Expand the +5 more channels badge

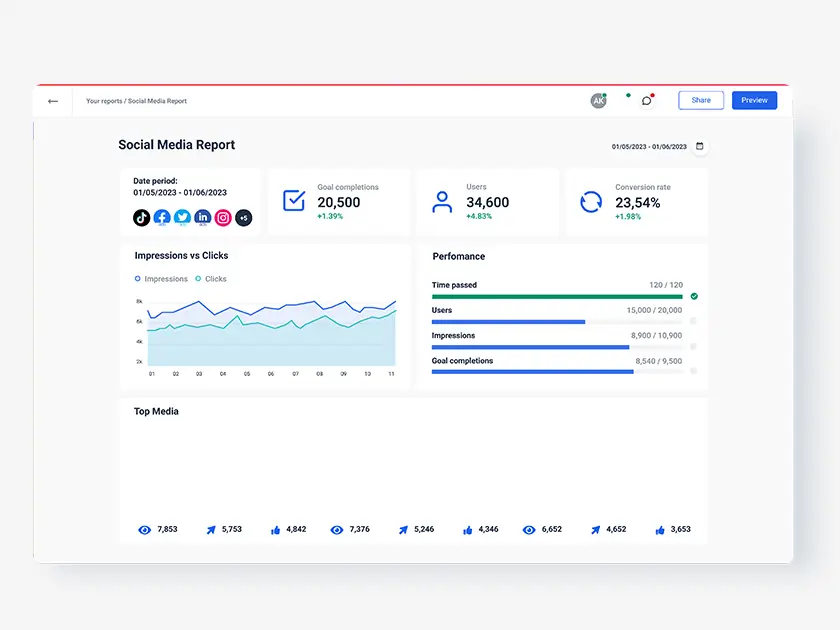[244, 218]
